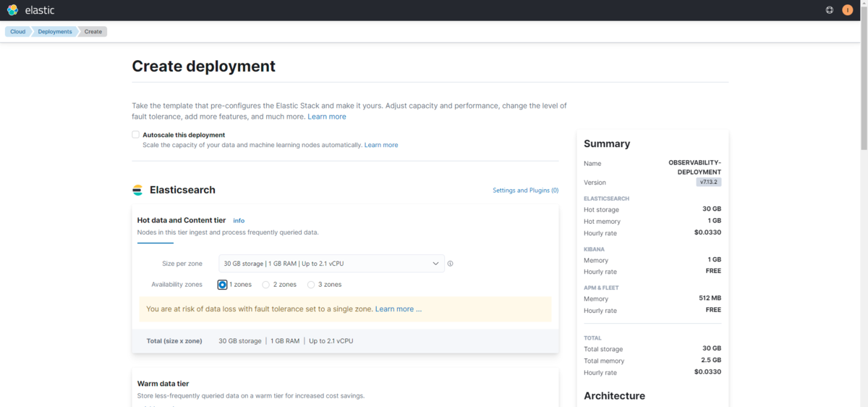Click Elasticsearch hourly rate $0.0330
This screenshot has width=868, height=407.
[707, 232]
